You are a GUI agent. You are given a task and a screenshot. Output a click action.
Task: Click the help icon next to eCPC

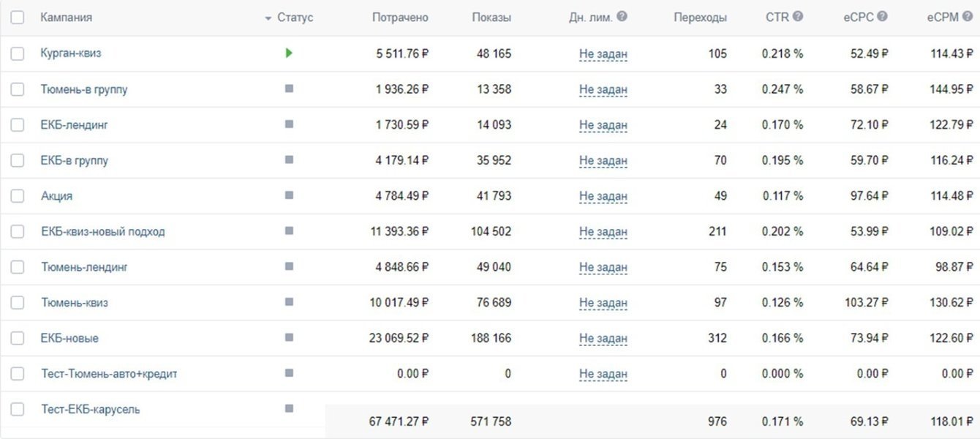882,16
